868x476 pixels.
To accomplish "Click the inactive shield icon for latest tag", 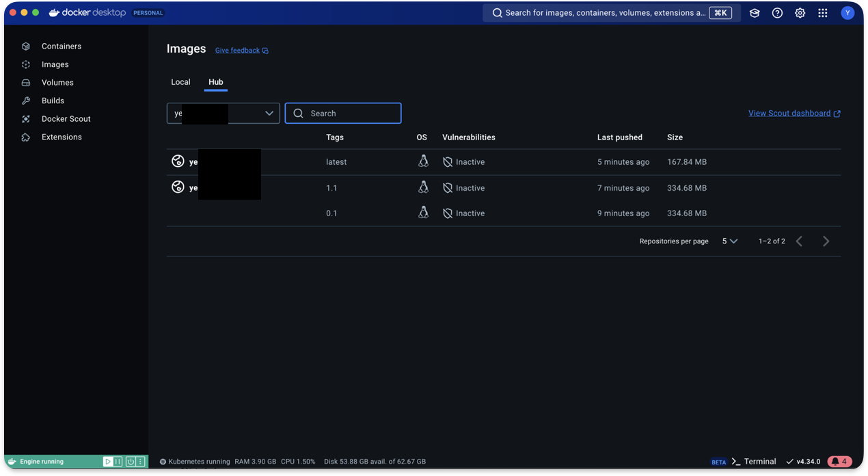I will coord(448,162).
